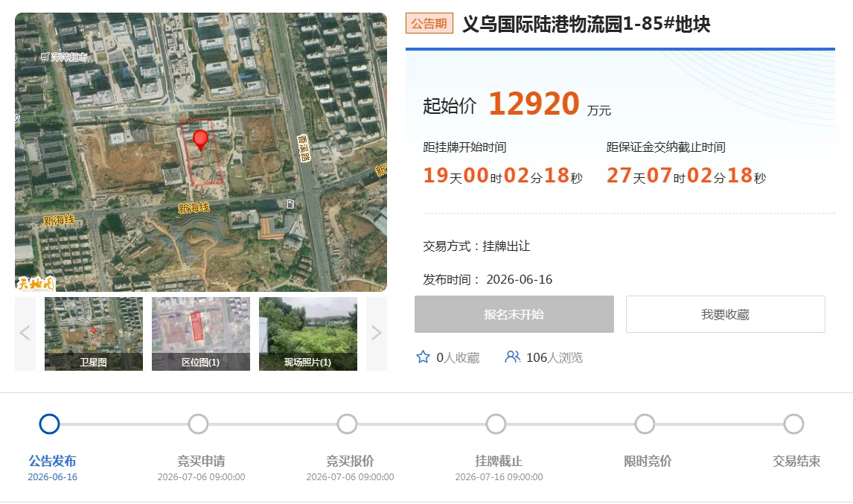This screenshot has height=504, width=853.
Task: Click the 交易结束 stage label
Action: tap(796, 461)
